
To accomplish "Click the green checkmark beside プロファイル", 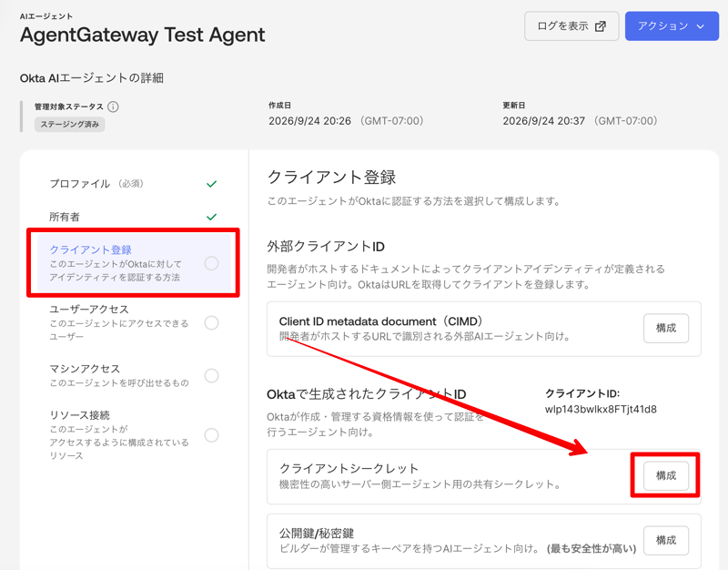I will pyautogui.click(x=212, y=184).
